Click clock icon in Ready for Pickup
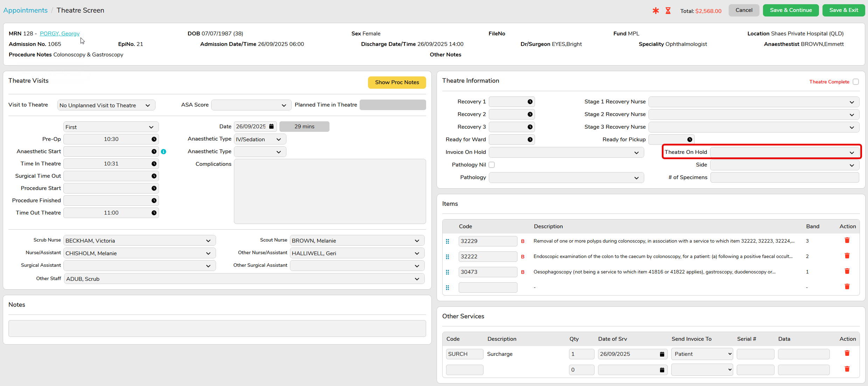The height and width of the screenshot is (386, 868). (689, 140)
